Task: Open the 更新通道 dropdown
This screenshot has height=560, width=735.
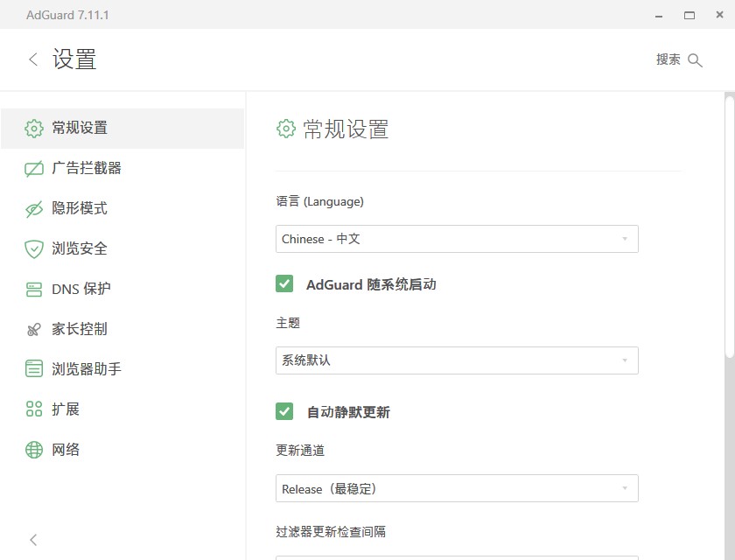Action: point(457,488)
